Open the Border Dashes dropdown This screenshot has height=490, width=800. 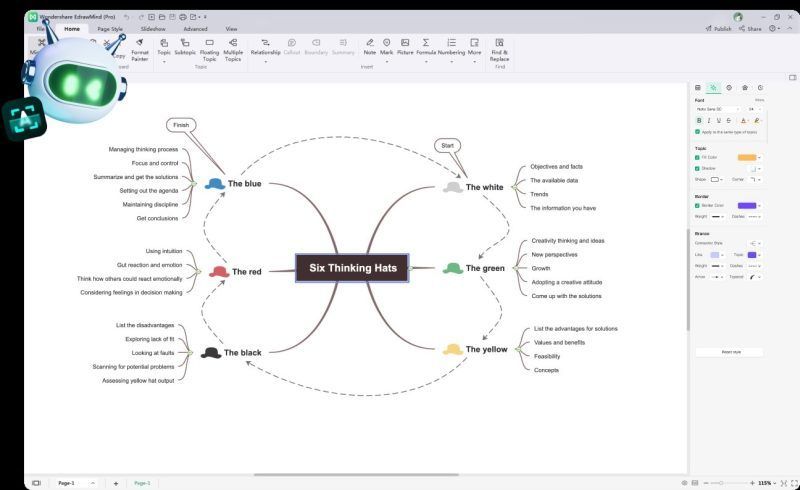click(755, 217)
